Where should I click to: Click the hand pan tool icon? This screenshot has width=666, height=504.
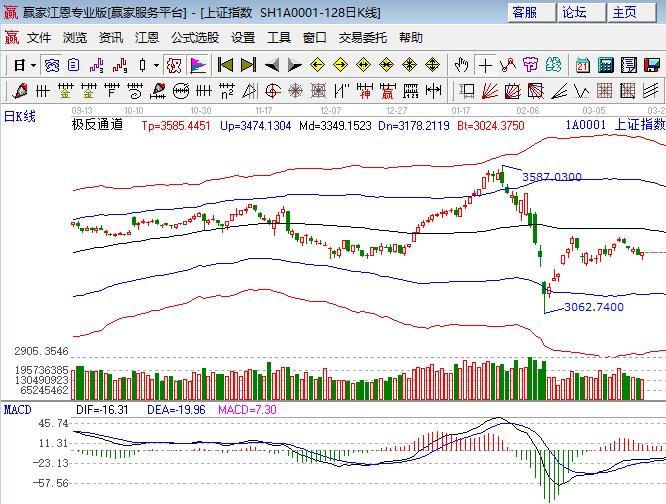click(461, 65)
